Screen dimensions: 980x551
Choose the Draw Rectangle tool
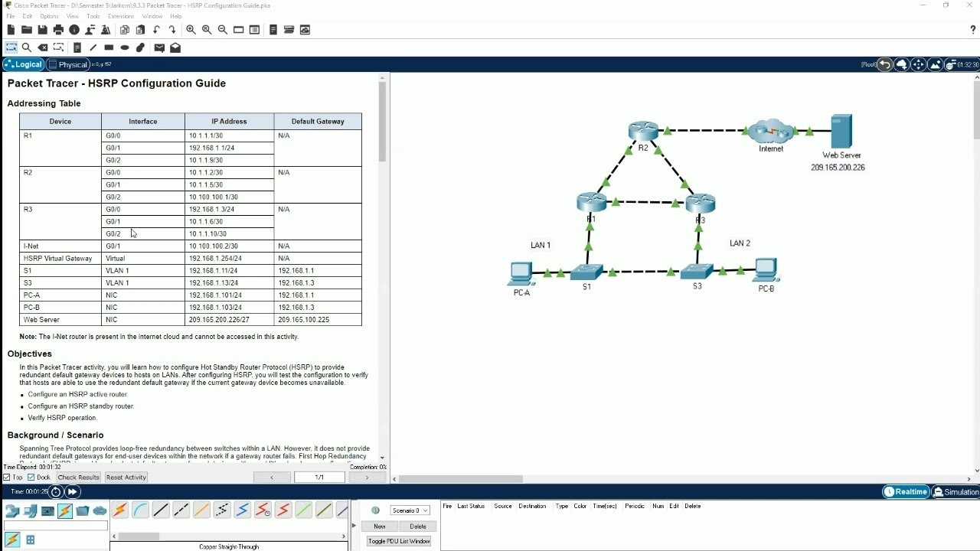(x=109, y=47)
